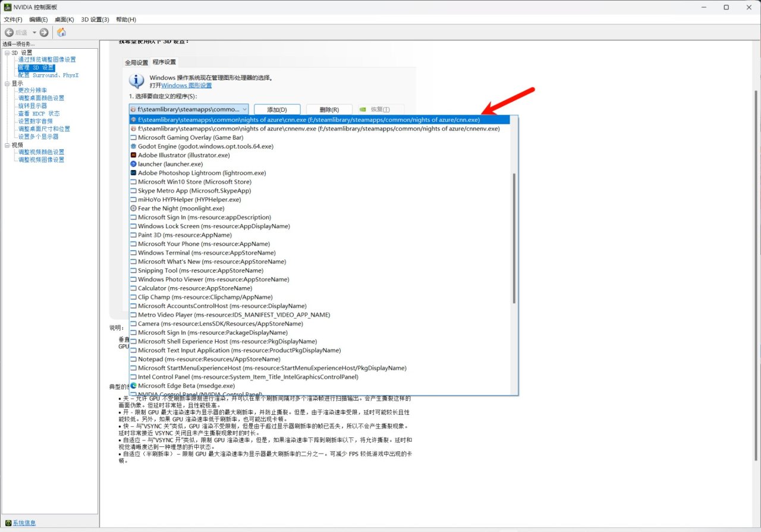
Task: Open 桌面(K) menu
Action: point(64,20)
